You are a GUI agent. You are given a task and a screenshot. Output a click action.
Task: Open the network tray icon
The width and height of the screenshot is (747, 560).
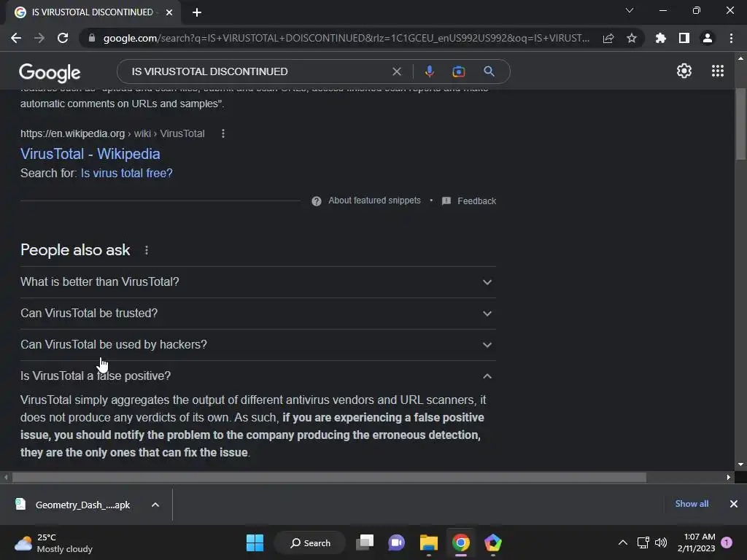click(x=643, y=542)
